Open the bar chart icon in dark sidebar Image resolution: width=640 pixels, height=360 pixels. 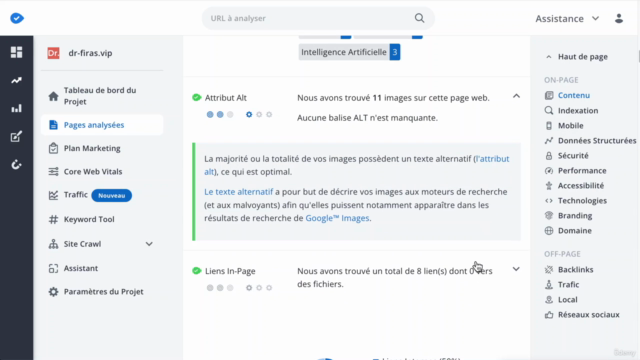pos(16,109)
